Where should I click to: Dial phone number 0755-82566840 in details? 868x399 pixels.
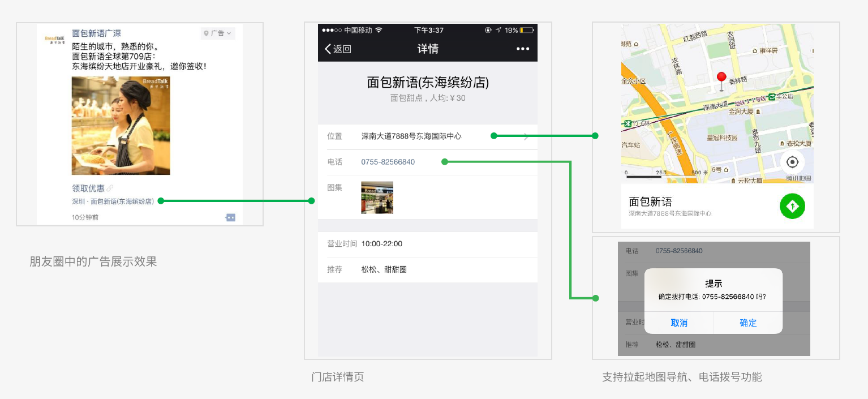388,162
